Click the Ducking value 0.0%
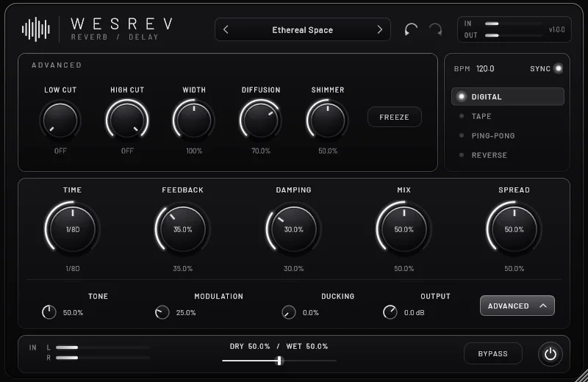The width and height of the screenshot is (588, 382). point(310,313)
